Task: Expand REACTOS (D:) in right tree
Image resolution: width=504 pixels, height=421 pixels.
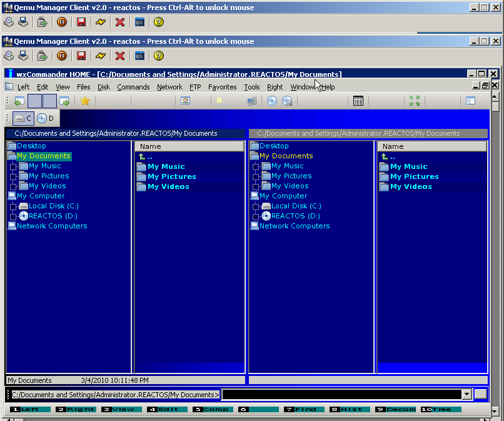Action: tap(256, 216)
